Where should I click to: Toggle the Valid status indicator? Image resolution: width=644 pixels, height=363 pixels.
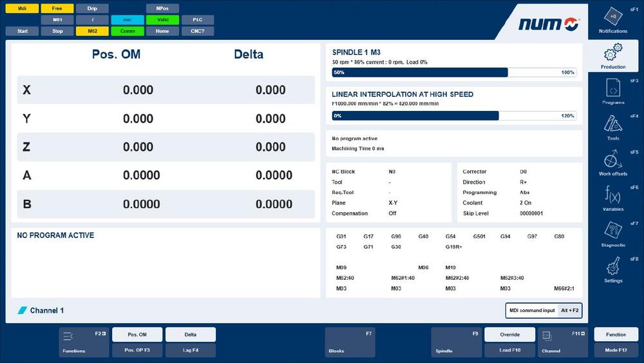pos(163,20)
